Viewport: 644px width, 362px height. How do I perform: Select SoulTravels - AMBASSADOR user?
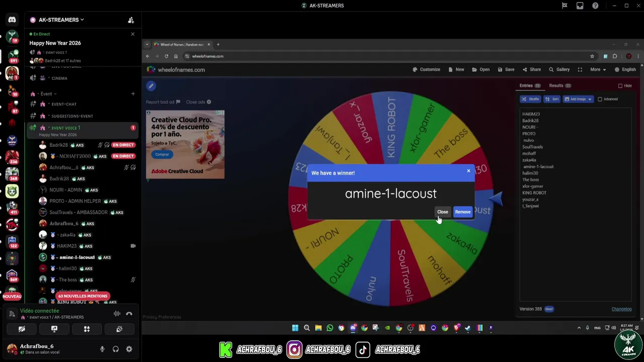(x=78, y=212)
